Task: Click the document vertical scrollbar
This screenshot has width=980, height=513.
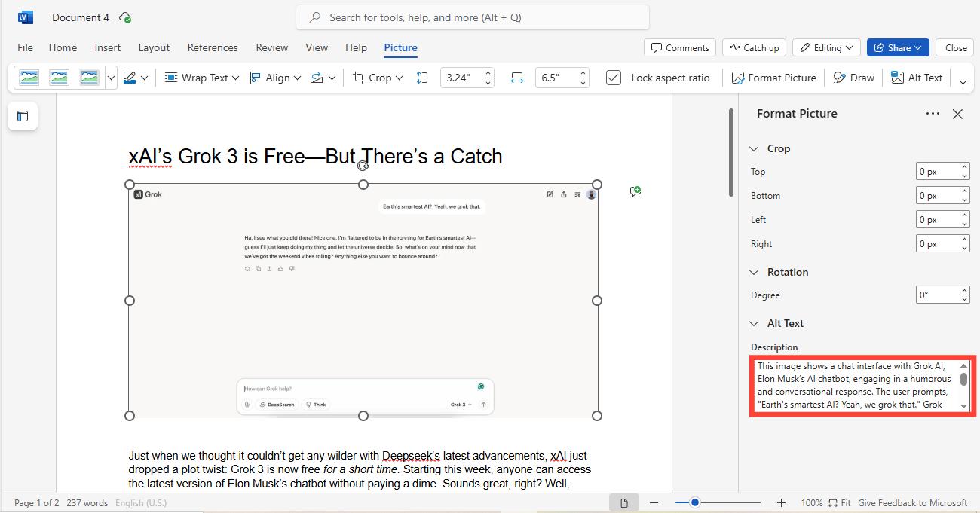Action: (x=730, y=153)
